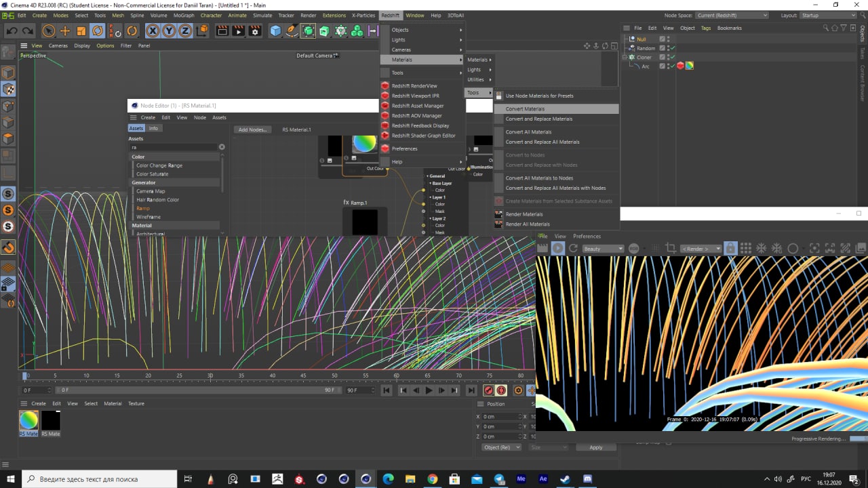
Task: Choose Render All Materials entry
Action: click(x=556, y=224)
